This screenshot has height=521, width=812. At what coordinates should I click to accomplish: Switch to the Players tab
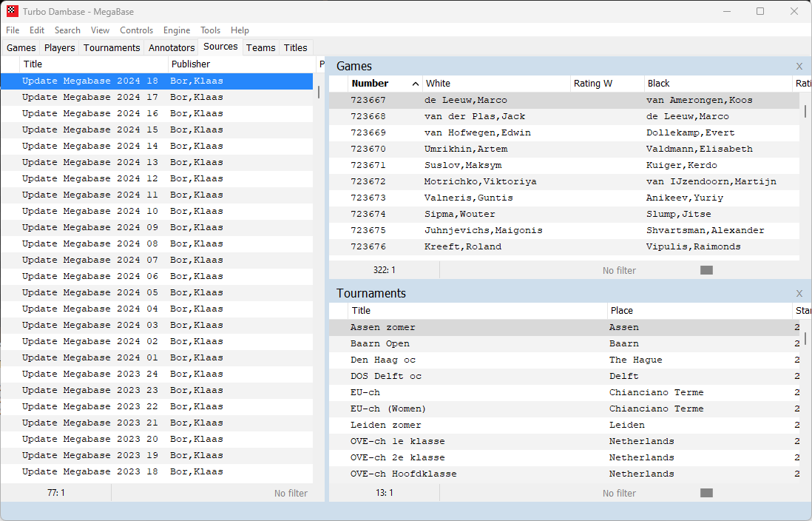click(x=60, y=47)
